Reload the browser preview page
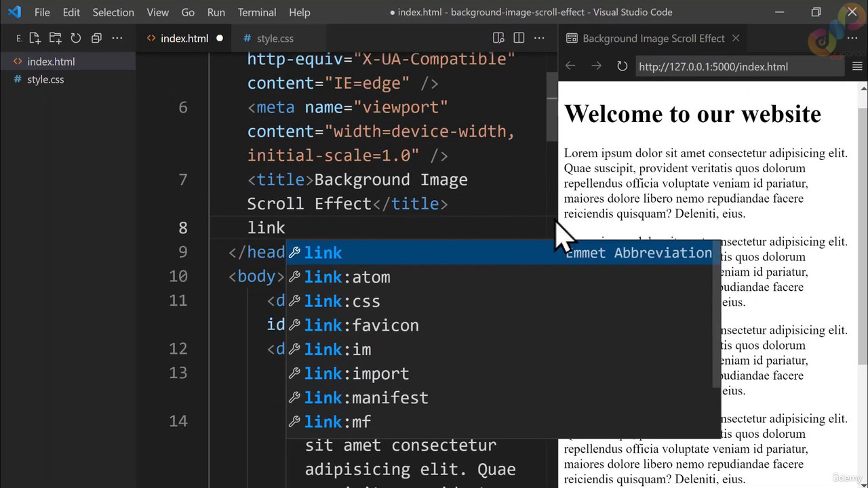Screen dimensions: 868x488 622,66
